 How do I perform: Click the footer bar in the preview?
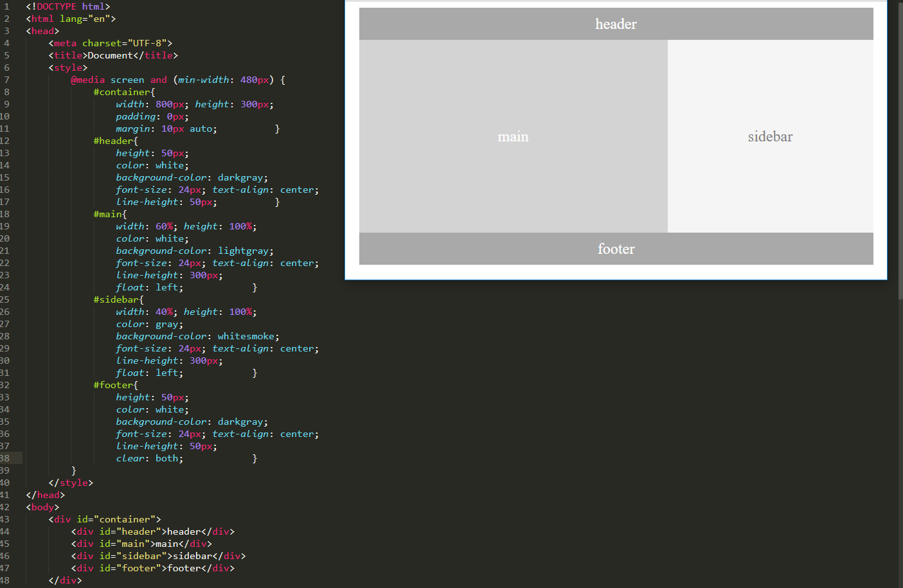click(x=616, y=249)
